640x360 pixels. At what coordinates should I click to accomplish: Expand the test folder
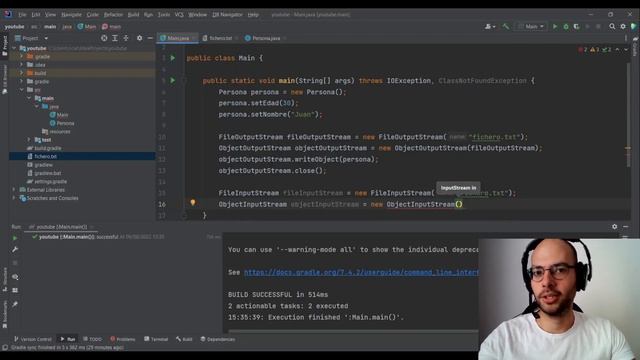[29, 140]
